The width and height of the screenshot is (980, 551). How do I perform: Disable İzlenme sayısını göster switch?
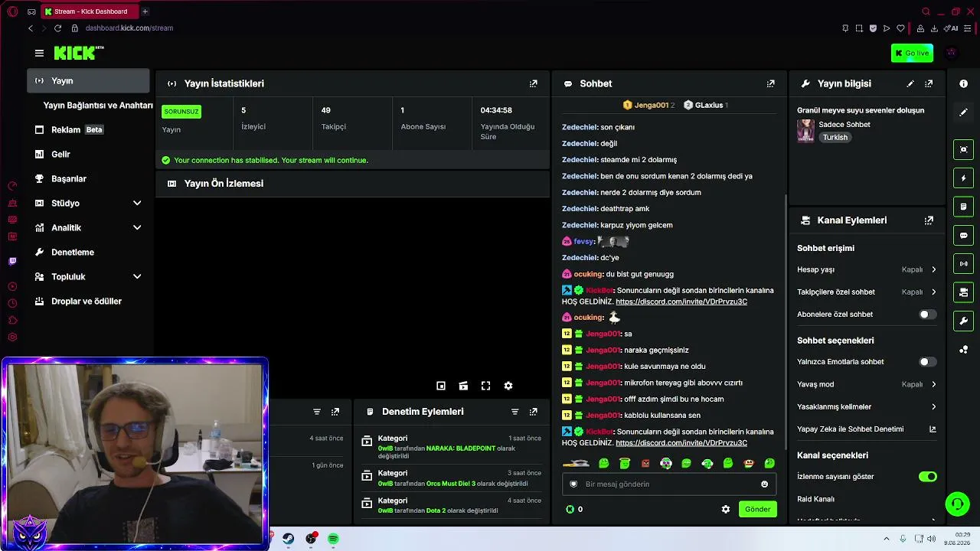coord(927,477)
